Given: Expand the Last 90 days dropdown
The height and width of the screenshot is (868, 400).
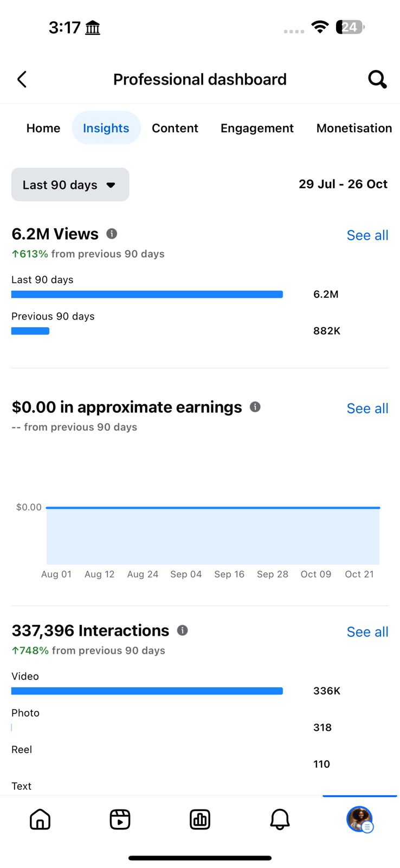Looking at the screenshot, I should (70, 185).
